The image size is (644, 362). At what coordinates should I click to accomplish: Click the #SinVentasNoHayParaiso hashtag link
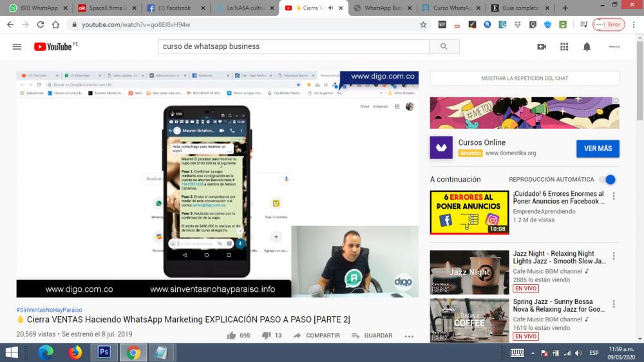pyautogui.click(x=49, y=310)
